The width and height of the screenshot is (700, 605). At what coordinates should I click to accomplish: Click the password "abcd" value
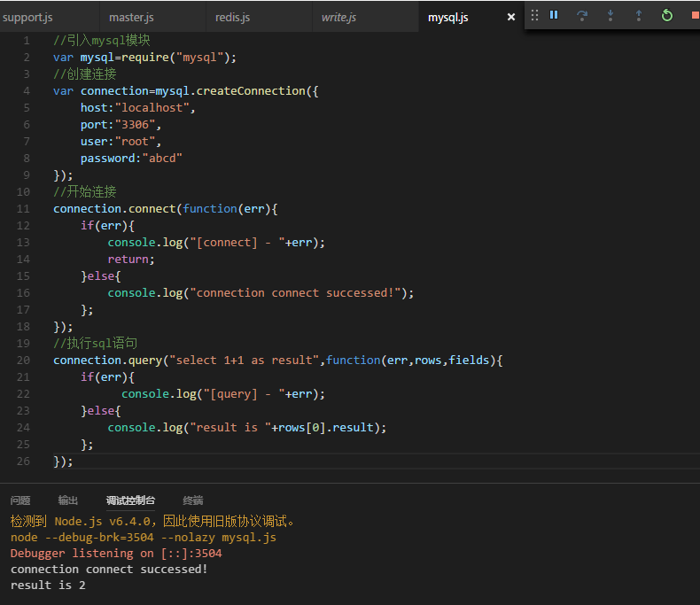(162, 159)
